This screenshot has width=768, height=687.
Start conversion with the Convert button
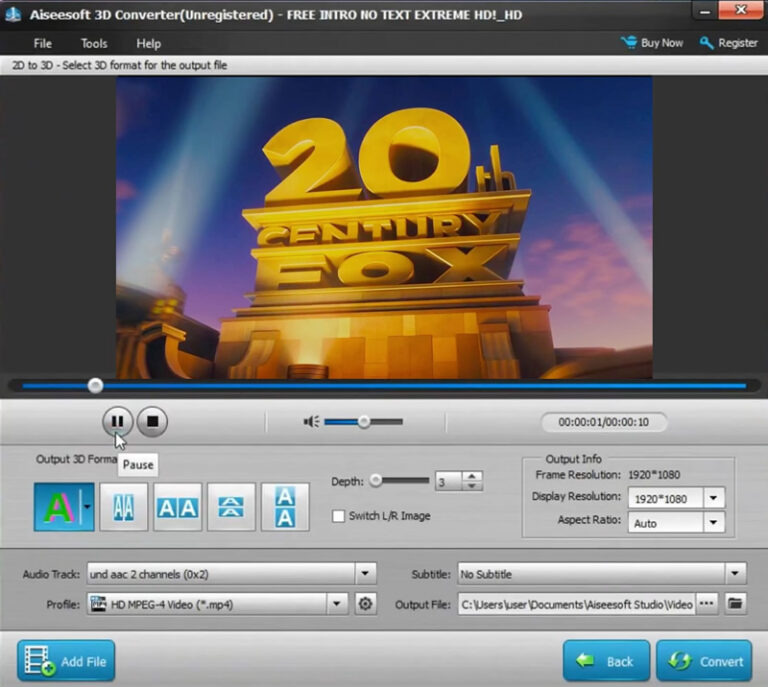[704, 661]
